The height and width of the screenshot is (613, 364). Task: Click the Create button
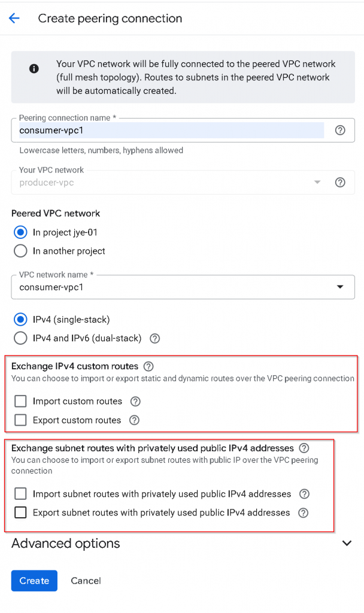pos(34,581)
